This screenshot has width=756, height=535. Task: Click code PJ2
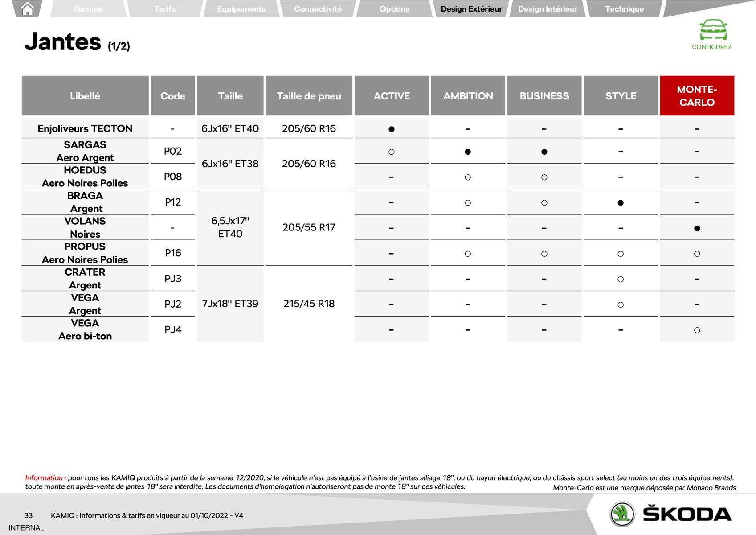(x=173, y=304)
